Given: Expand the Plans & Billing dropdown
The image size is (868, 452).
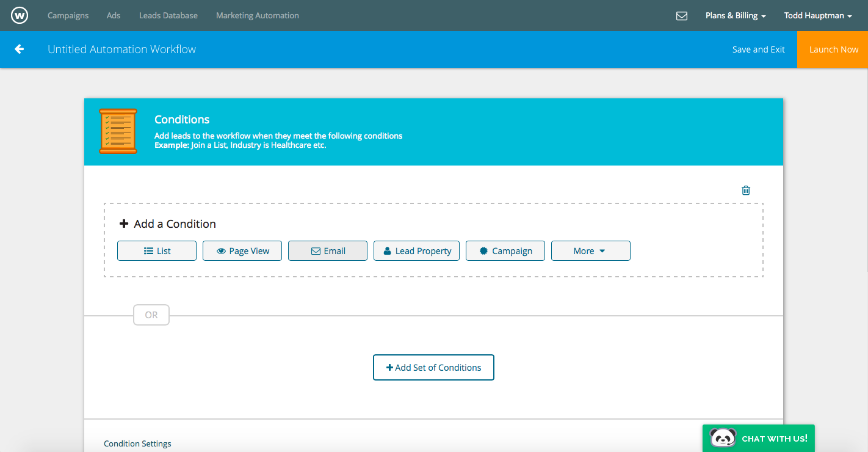Looking at the screenshot, I should click(x=736, y=16).
